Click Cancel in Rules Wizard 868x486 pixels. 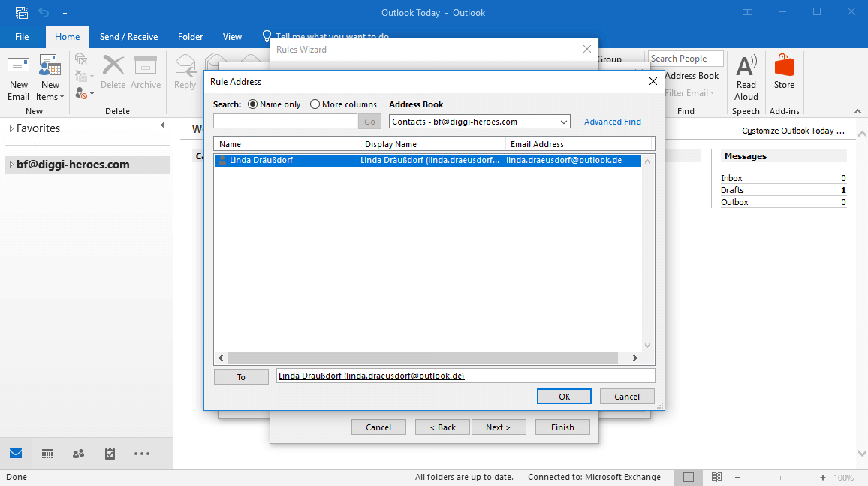(378, 427)
